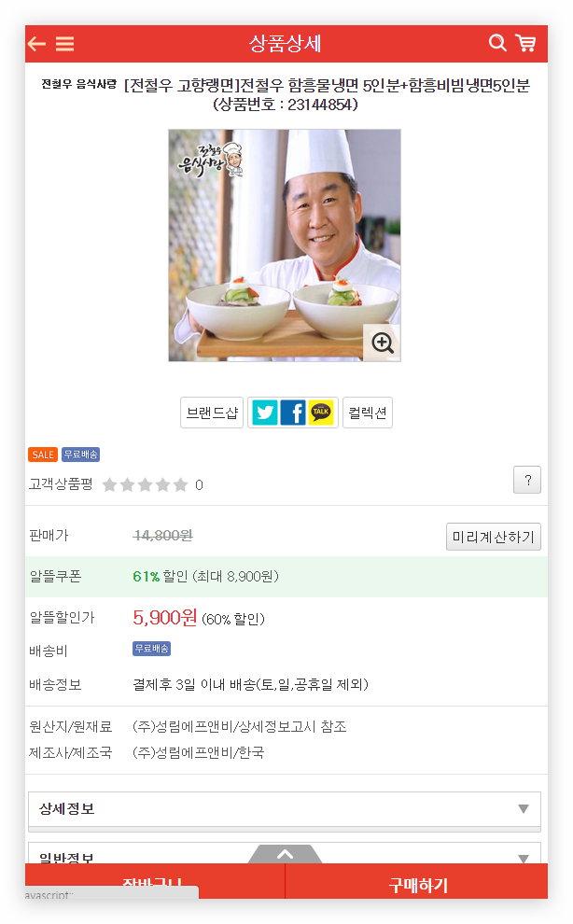
Task: Open the hamburger menu
Action: (x=64, y=44)
